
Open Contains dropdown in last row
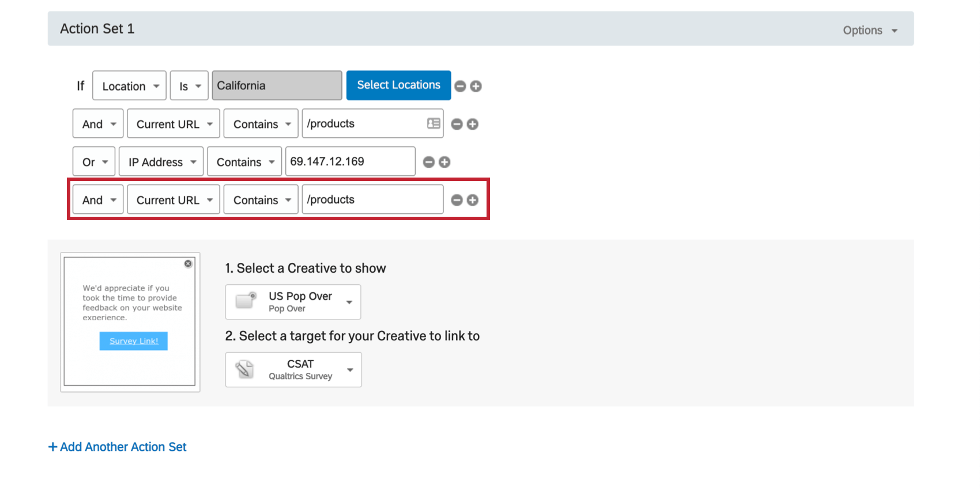click(261, 200)
